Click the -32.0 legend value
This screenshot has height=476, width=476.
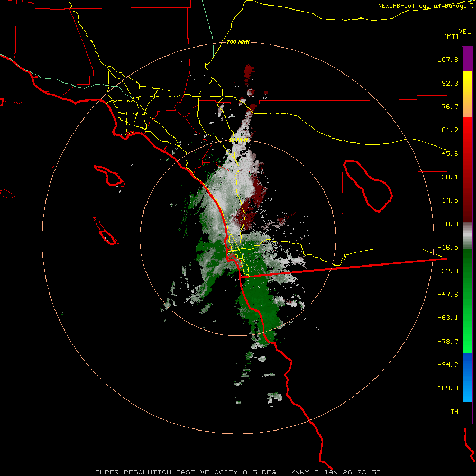point(448,271)
